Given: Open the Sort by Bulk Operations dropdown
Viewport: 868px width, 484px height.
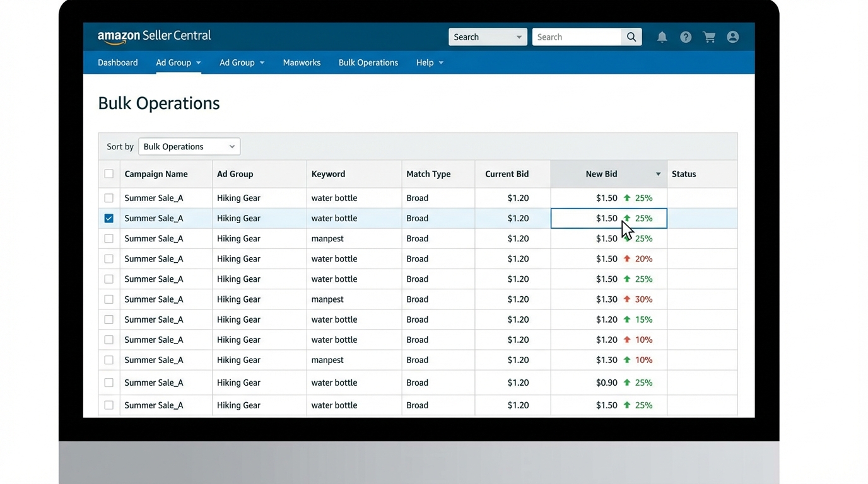Looking at the screenshot, I should 189,147.
